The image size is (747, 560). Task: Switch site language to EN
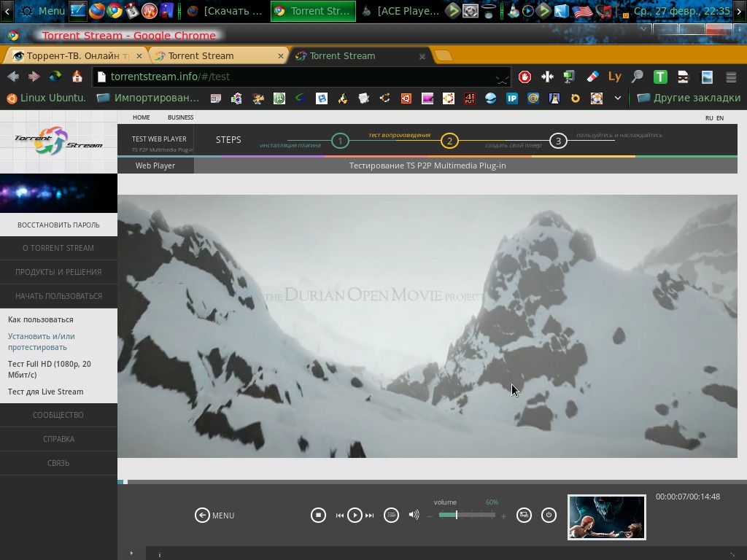pos(720,118)
